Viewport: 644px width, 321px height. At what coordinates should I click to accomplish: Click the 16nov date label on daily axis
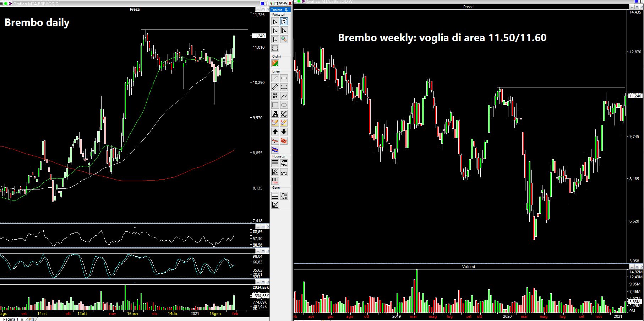[132, 314]
